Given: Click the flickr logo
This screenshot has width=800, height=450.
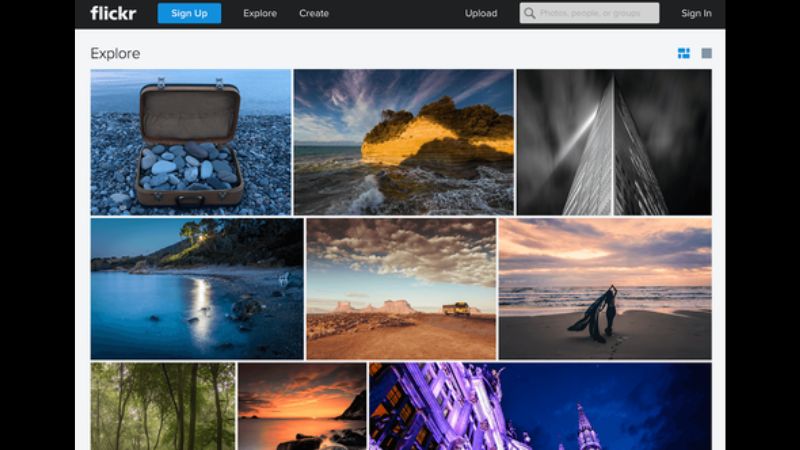Looking at the screenshot, I should tap(113, 13).
